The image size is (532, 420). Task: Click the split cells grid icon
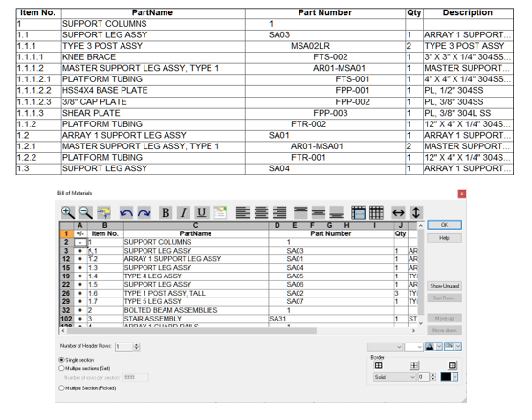376,212
